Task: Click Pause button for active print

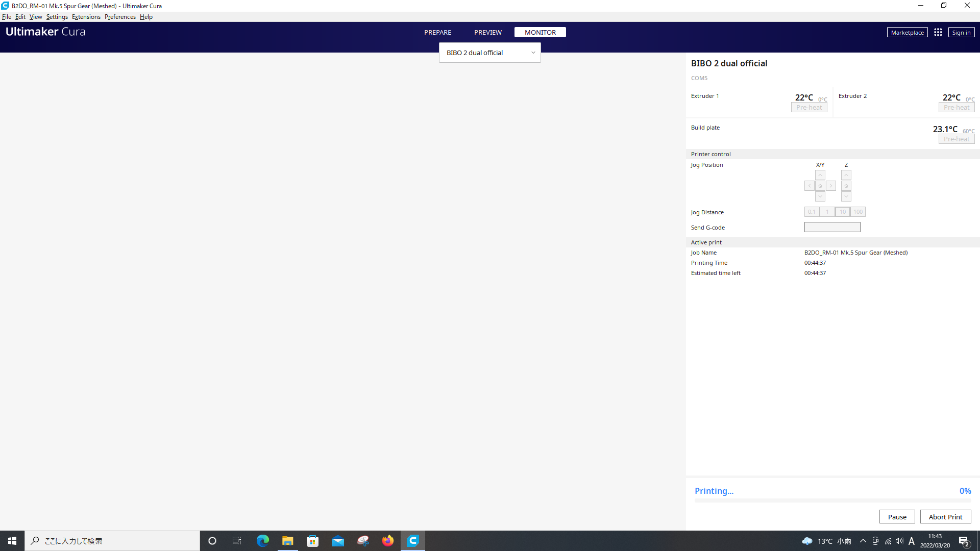Action: pos(897,517)
